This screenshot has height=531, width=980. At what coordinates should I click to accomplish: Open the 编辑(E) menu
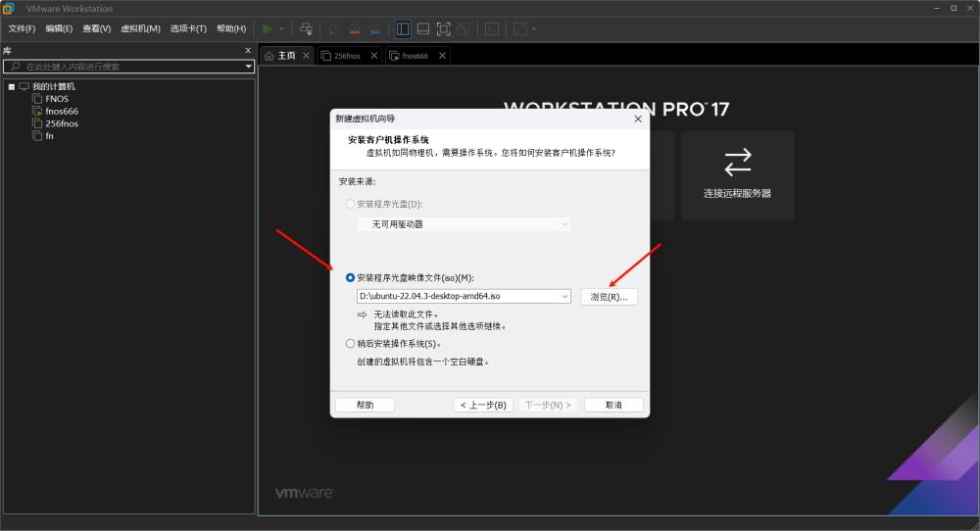coord(59,28)
